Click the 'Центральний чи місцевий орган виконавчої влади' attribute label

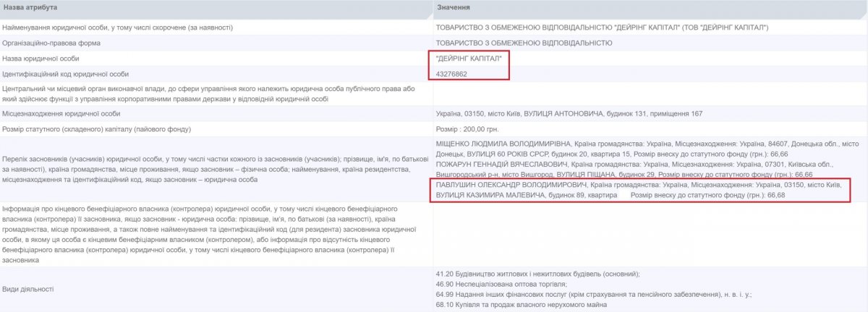(212, 93)
